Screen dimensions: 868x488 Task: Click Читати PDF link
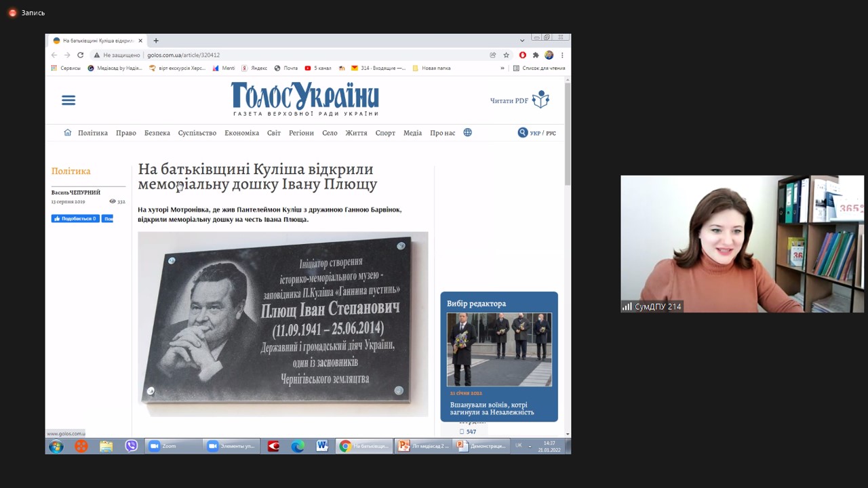(x=509, y=101)
